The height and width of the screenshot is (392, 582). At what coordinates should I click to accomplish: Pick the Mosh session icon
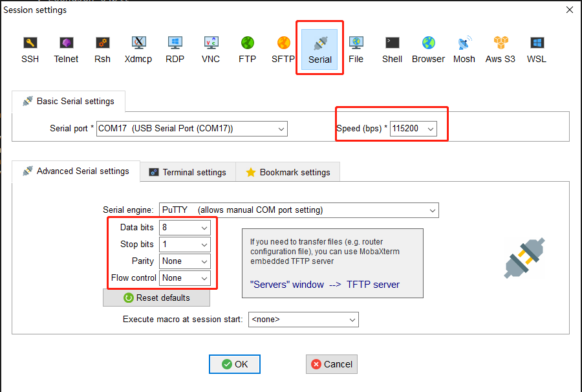point(464,50)
